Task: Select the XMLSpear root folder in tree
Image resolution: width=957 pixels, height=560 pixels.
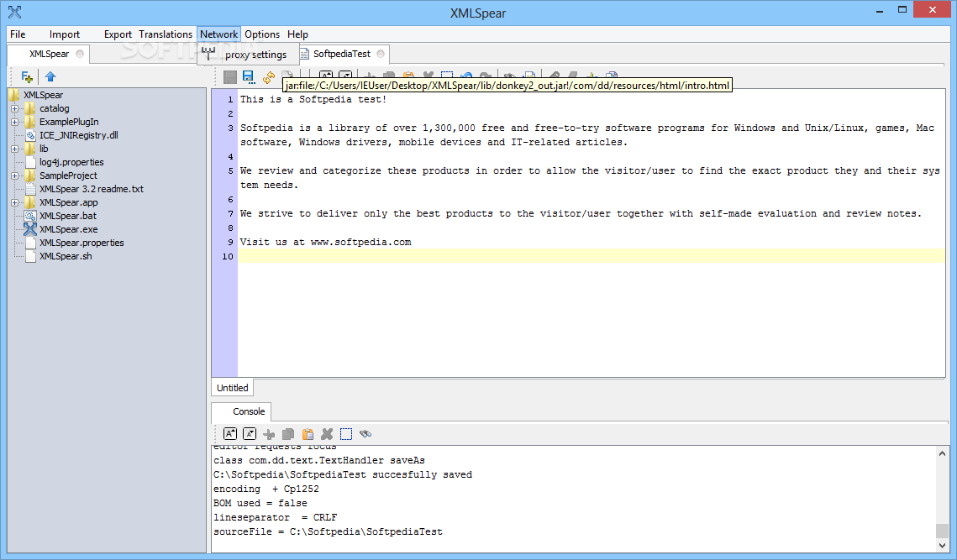Action: coord(43,95)
